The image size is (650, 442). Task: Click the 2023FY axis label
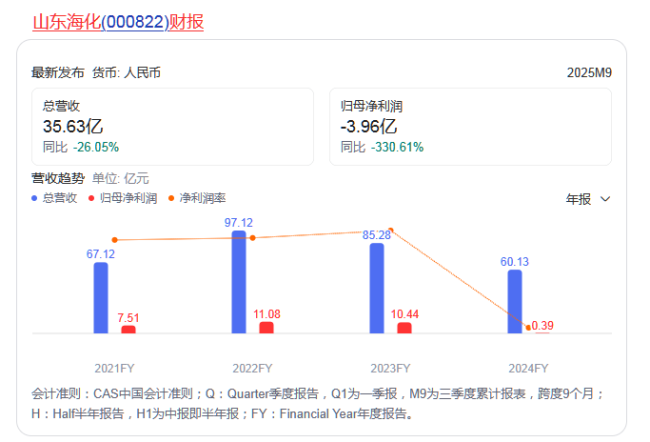pos(390,369)
